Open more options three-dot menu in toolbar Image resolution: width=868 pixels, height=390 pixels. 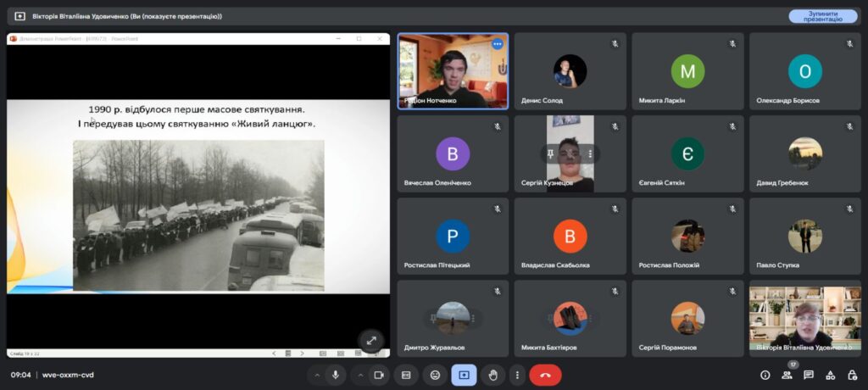coord(516,375)
